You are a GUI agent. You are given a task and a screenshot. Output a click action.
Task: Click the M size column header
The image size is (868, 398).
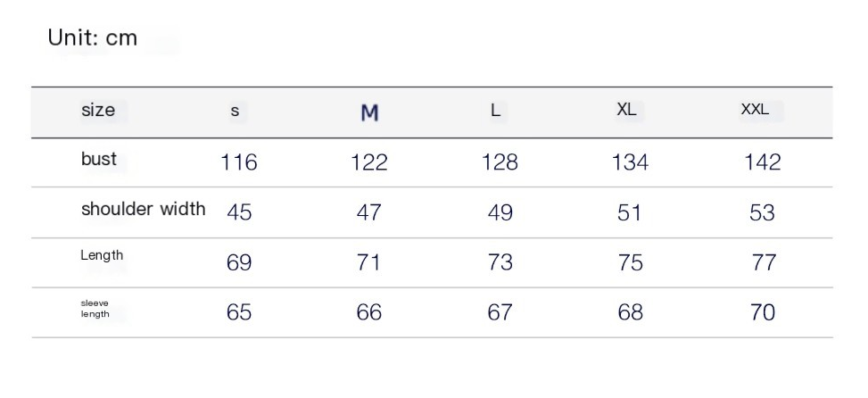click(369, 113)
